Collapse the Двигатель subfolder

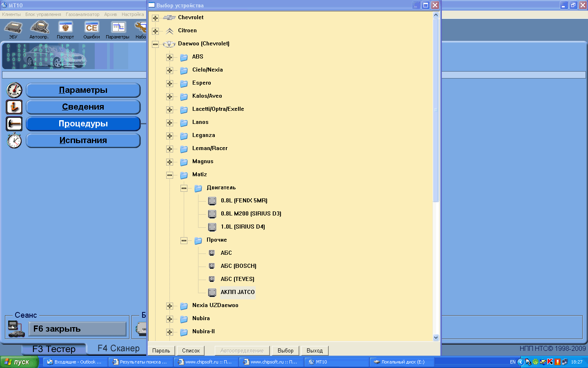[184, 188]
